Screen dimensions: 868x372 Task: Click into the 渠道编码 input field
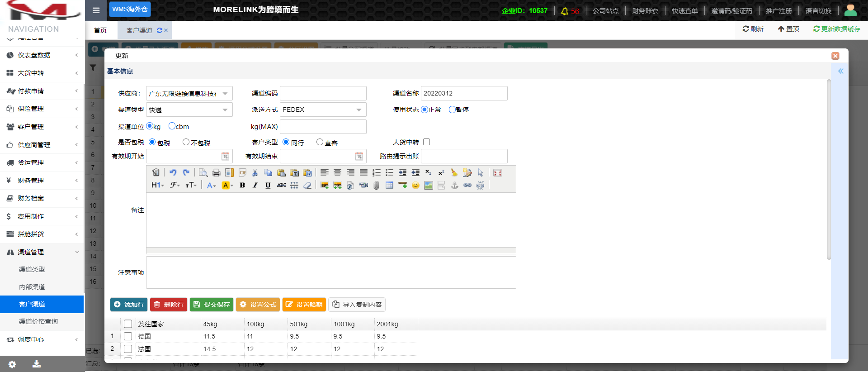coord(323,93)
